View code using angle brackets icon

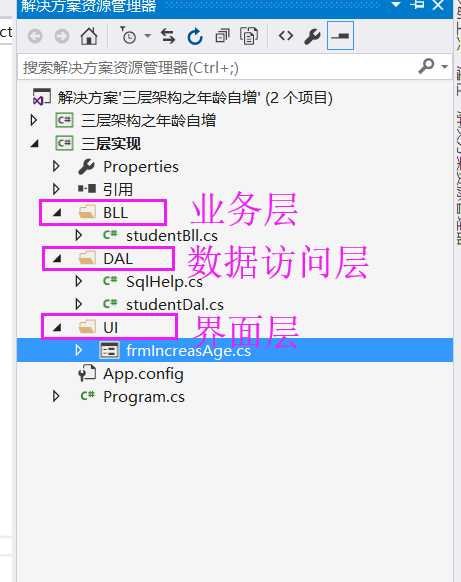pos(286,36)
